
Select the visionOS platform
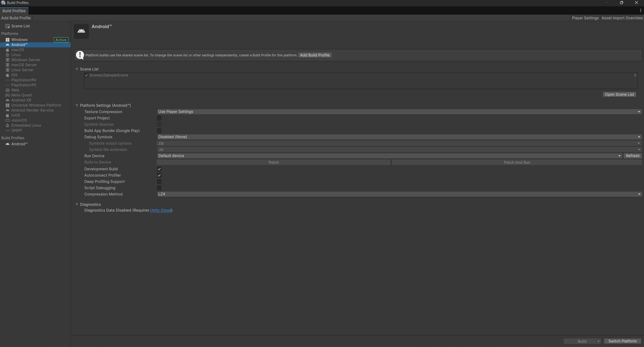(19, 120)
